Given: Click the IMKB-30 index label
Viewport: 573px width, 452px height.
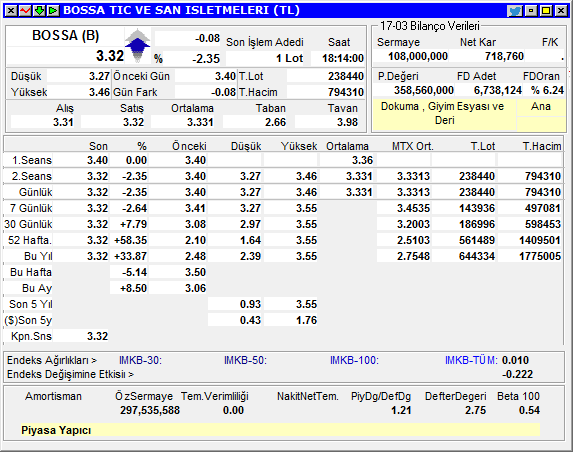Looking at the screenshot, I should (x=140, y=360).
